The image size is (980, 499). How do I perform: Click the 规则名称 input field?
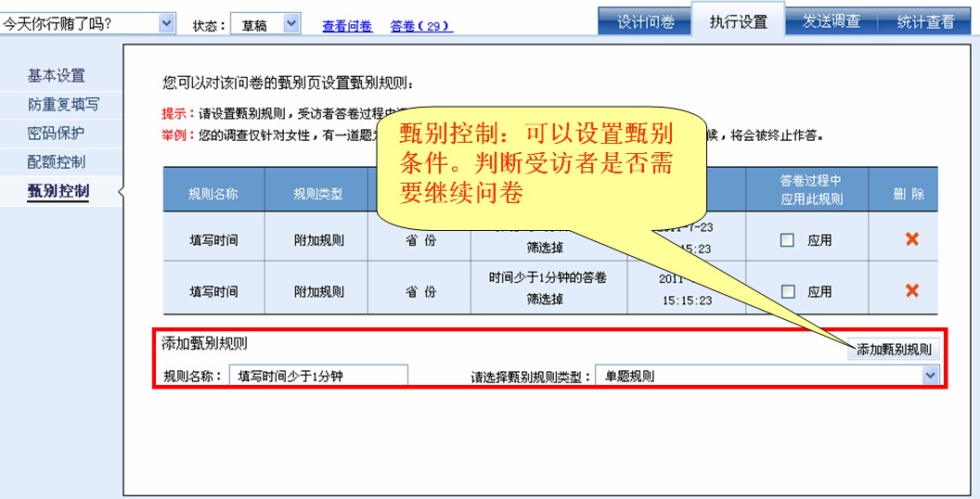coord(317,377)
